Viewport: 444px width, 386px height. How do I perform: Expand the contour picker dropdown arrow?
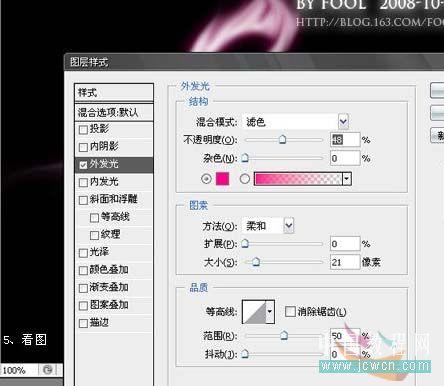tap(270, 312)
